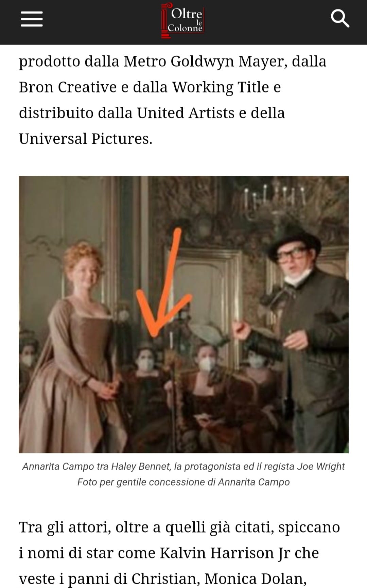Open the article photo of the film set
Image resolution: width=367 pixels, height=588 pixels.
point(183,314)
